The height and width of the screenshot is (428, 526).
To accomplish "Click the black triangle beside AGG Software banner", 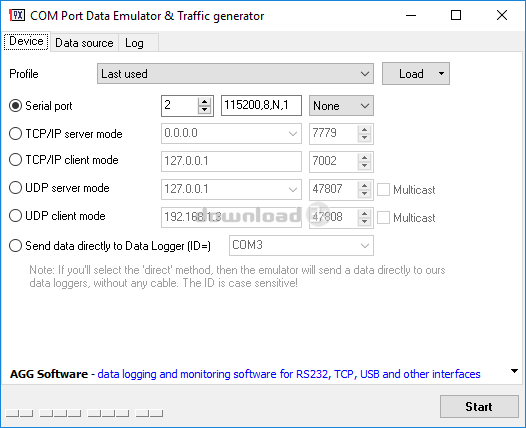I will 514,371.
